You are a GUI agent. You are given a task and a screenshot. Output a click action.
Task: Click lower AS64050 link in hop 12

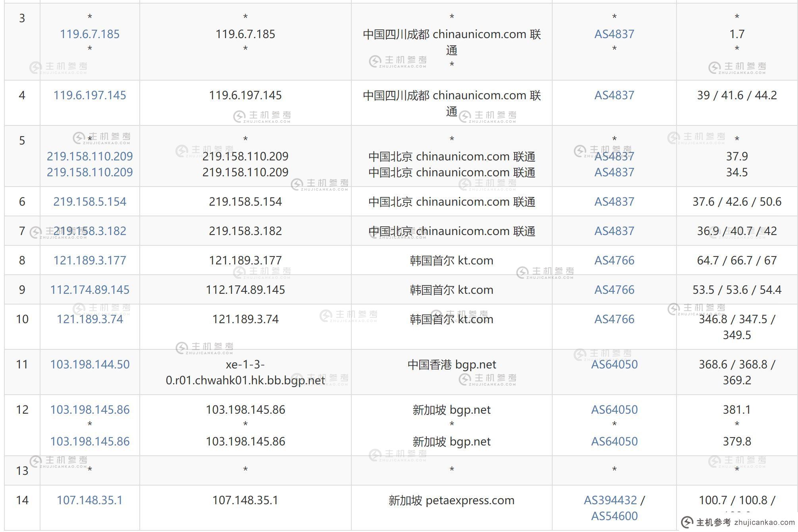pyautogui.click(x=614, y=441)
